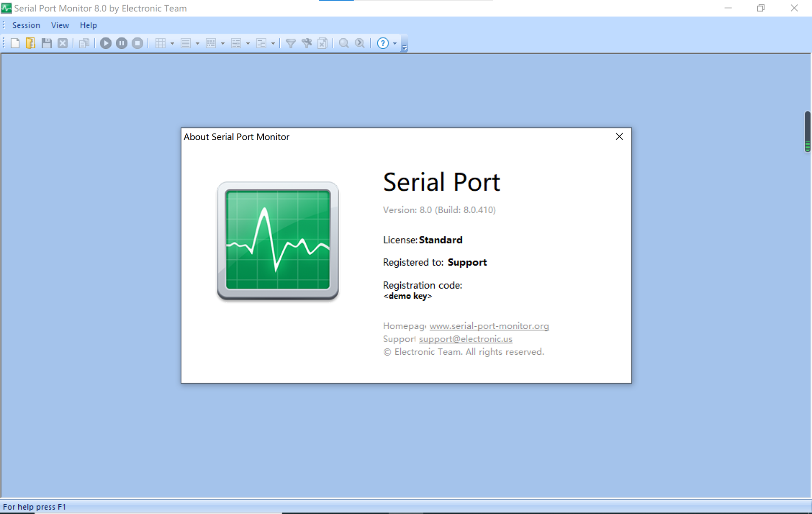Expand the dropdown arrow beside the help icon

395,43
